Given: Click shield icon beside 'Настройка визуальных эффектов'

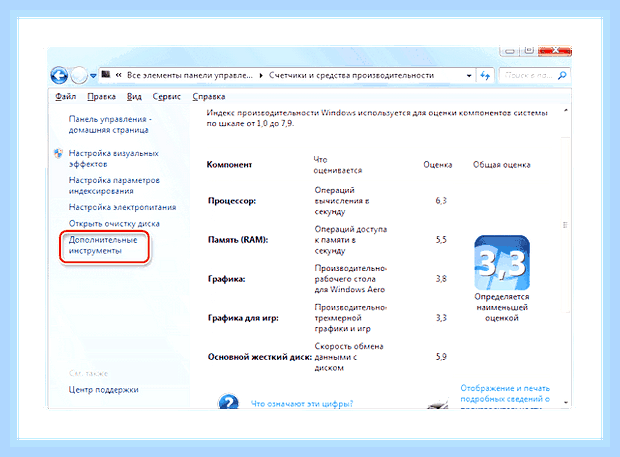Looking at the screenshot, I should point(58,153).
